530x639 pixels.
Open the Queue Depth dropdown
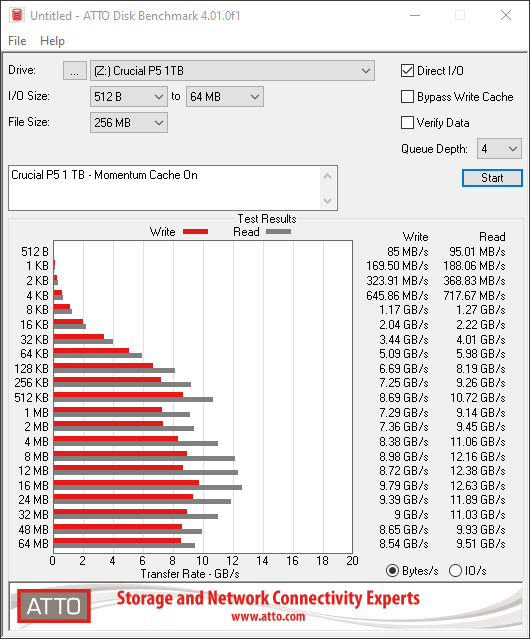click(x=499, y=148)
